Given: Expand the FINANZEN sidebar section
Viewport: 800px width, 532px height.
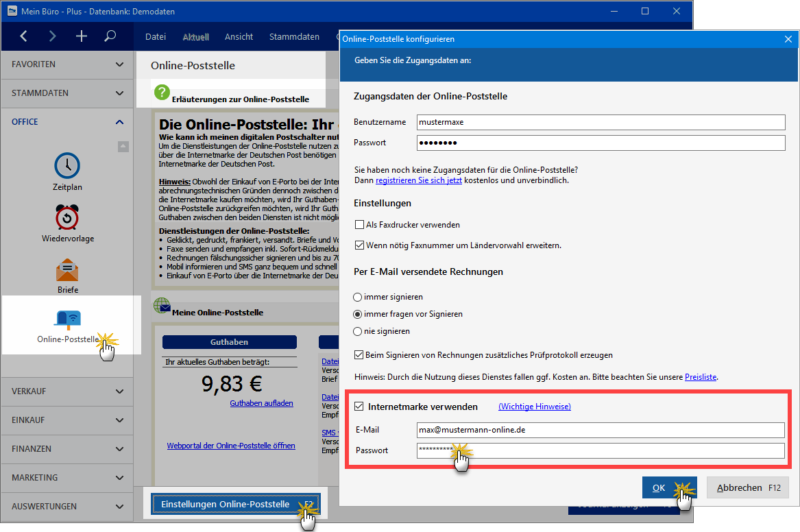Looking at the screenshot, I should click(67, 449).
